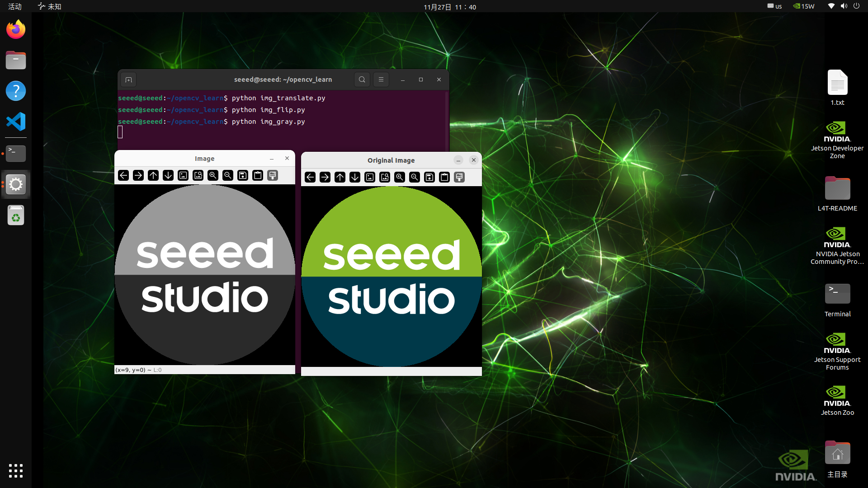Zoom in on the grayscale Image window
The height and width of the screenshot is (488, 868).
pyautogui.click(x=213, y=175)
